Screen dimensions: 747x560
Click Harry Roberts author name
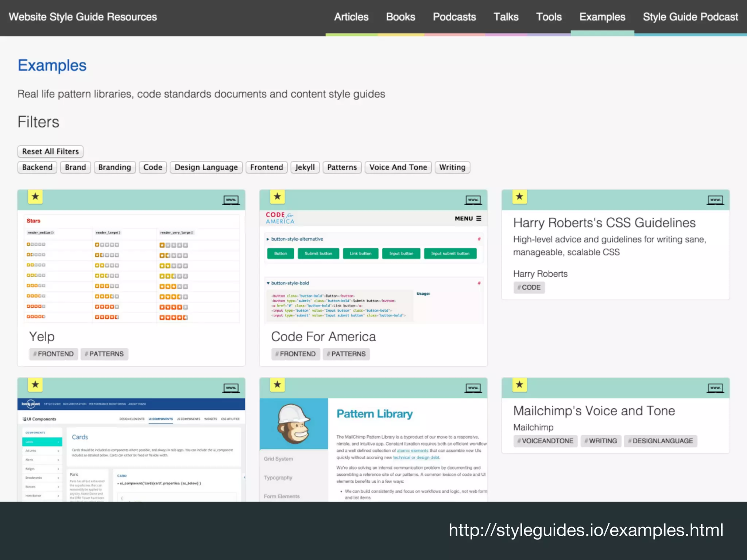tap(540, 274)
